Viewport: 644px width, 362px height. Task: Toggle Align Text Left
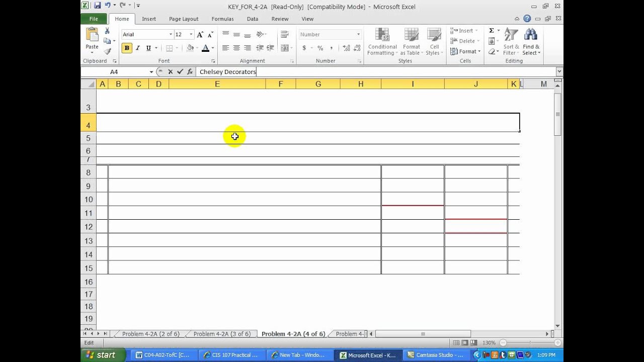(225, 48)
